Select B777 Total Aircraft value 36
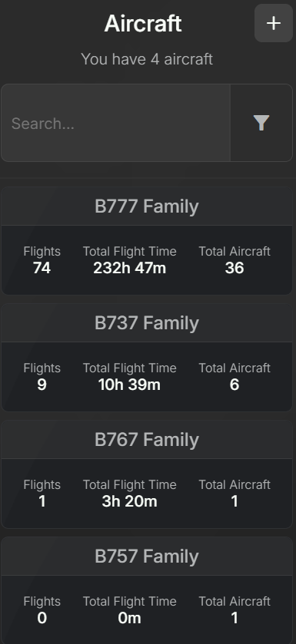This screenshot has height=644, width=296. 234,268
